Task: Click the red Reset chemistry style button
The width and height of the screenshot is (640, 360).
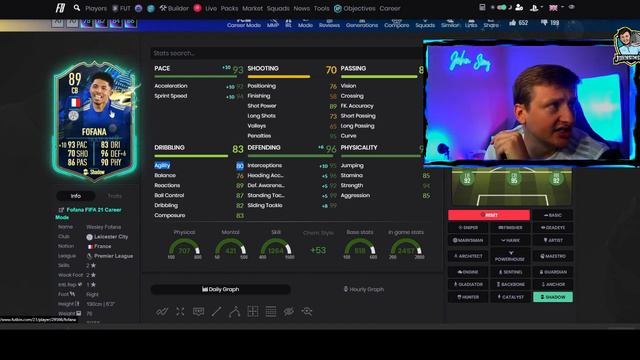Action: (x=489, y=215)
